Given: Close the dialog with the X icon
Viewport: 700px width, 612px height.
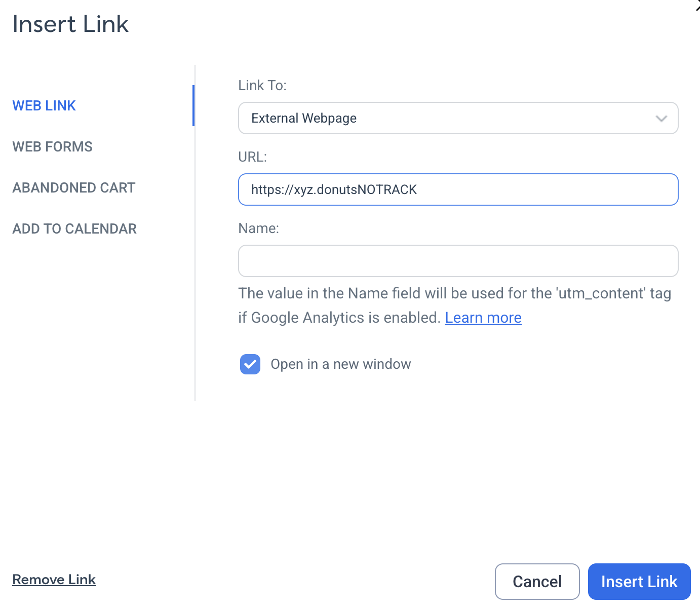Looking at the screenshot, I should click(697, 6).
